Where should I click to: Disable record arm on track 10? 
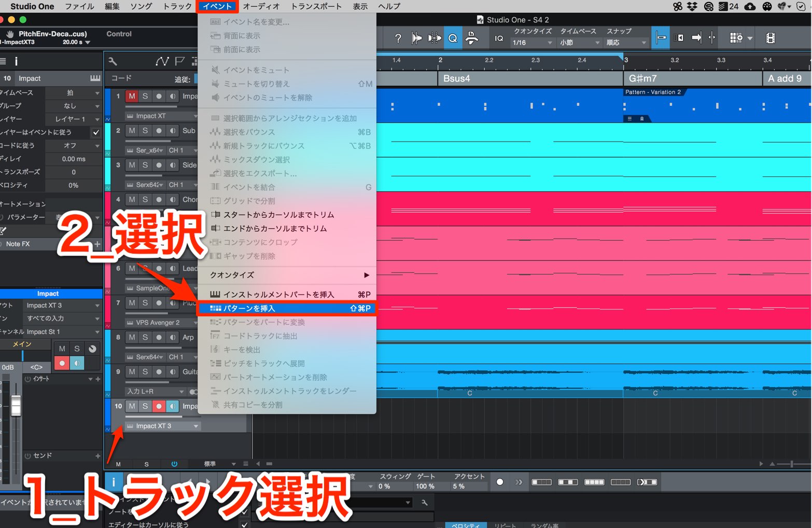coord(159,406)
